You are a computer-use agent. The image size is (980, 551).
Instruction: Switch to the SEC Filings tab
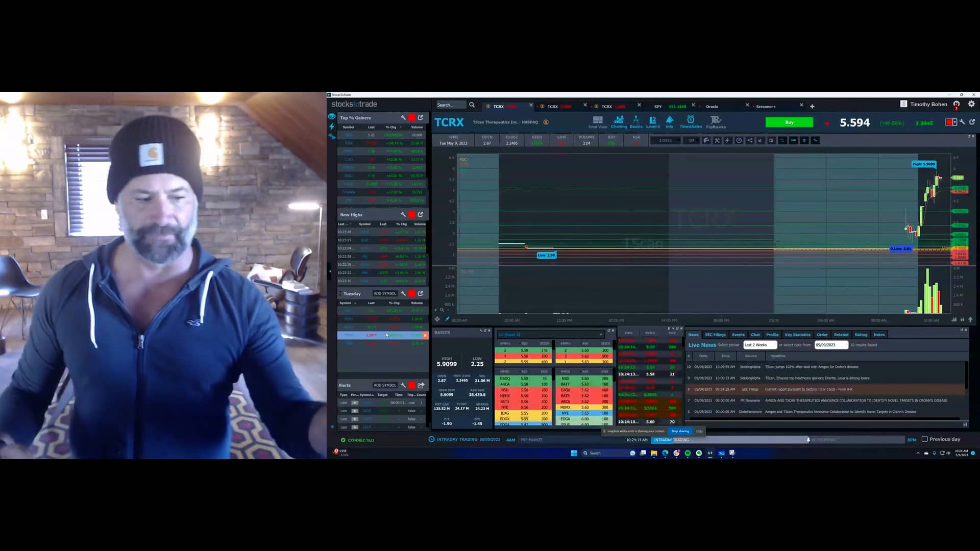(715, 334)
